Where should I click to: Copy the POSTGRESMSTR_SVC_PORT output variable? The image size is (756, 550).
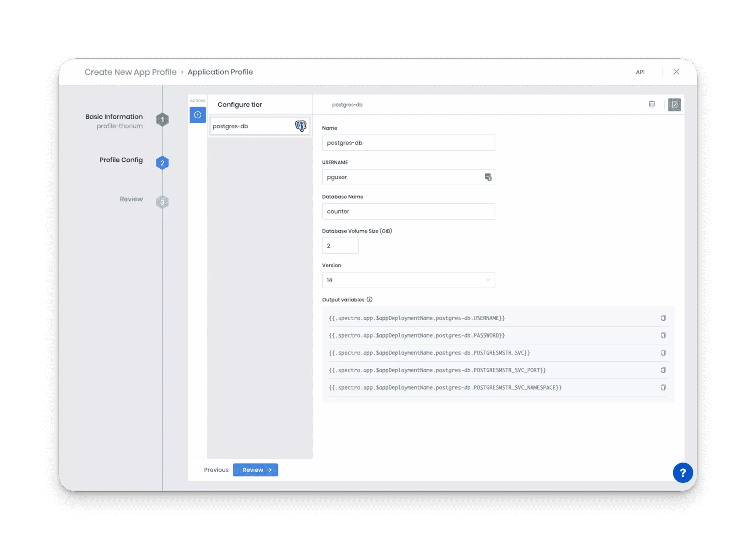tap(663, 370)
